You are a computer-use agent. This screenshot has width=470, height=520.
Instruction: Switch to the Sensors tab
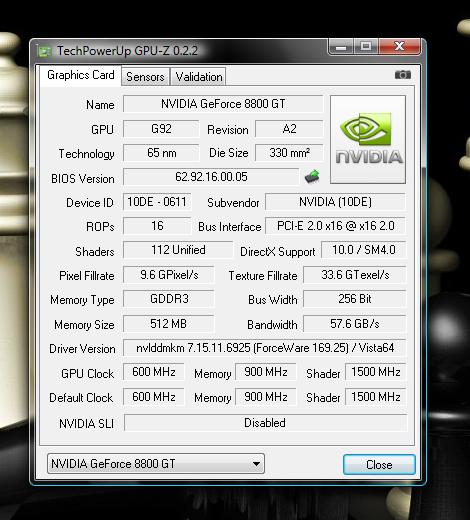pyautogui.click(x=145, y=77)
